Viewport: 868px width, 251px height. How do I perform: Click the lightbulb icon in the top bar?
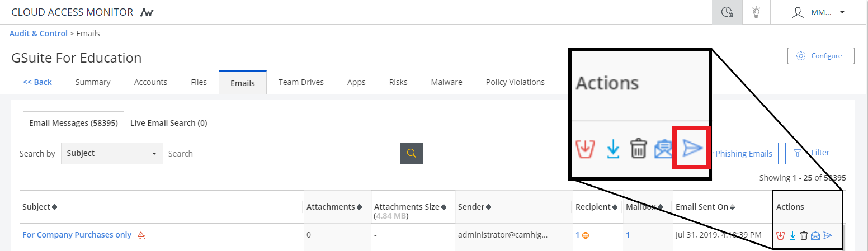[x=756, y=12]
